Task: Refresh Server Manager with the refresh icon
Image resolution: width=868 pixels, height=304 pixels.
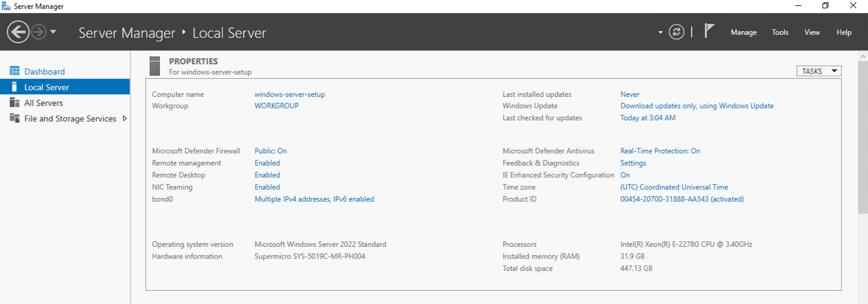Action: [x=676, y=32]
